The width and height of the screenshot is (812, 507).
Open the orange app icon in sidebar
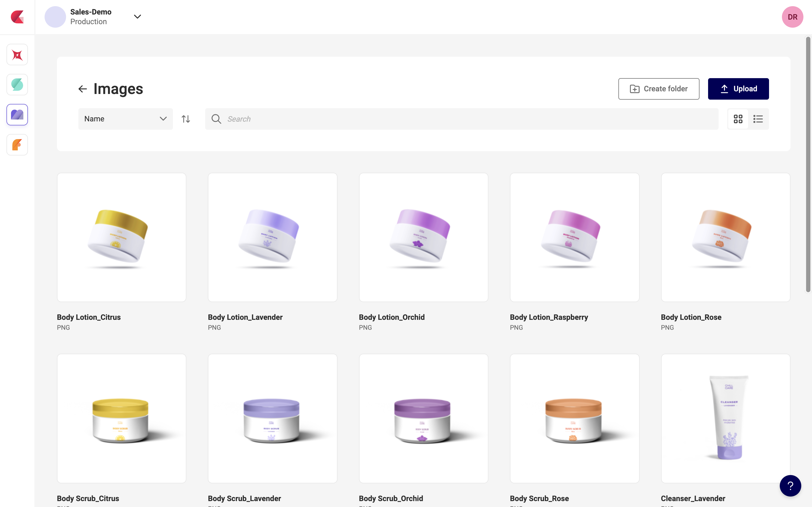(17, 145)
